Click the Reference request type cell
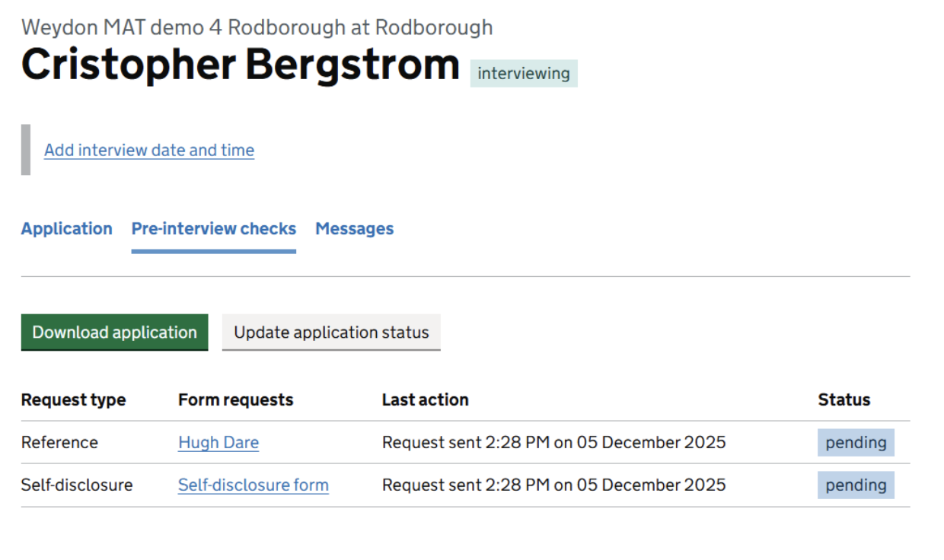Viewport: 944px width, 560px height. (59, 442)
